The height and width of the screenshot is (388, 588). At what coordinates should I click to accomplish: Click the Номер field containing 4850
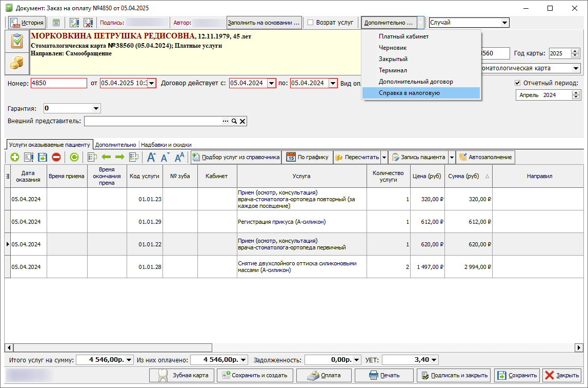pos(59,83)
